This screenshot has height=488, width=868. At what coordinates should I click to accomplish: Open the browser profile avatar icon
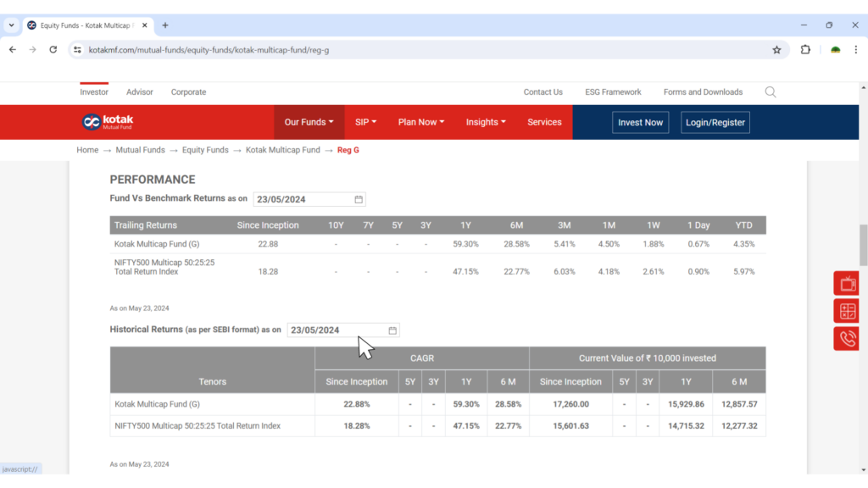click(835, 50)
